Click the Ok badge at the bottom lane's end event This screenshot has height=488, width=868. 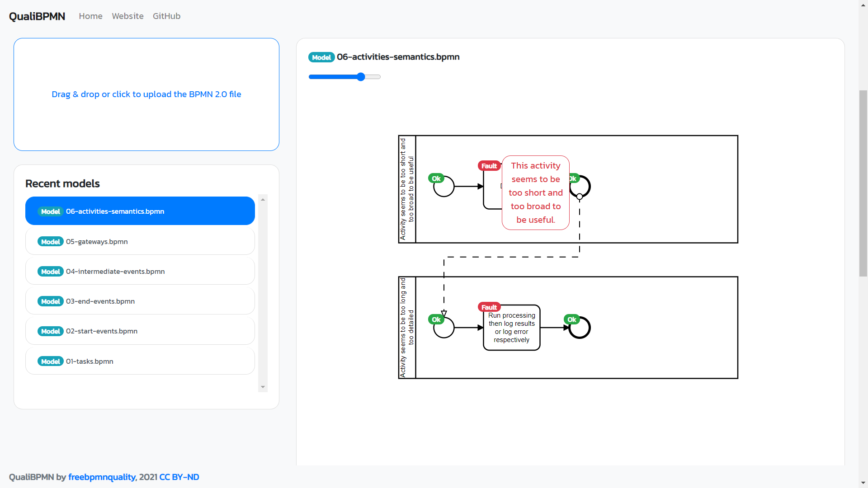(571, 319)
